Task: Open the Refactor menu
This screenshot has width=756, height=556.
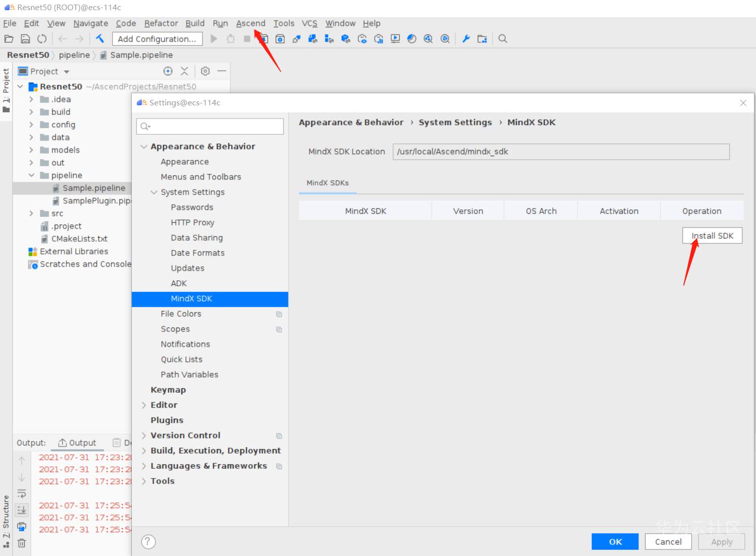Action: [x=161, y=23]
